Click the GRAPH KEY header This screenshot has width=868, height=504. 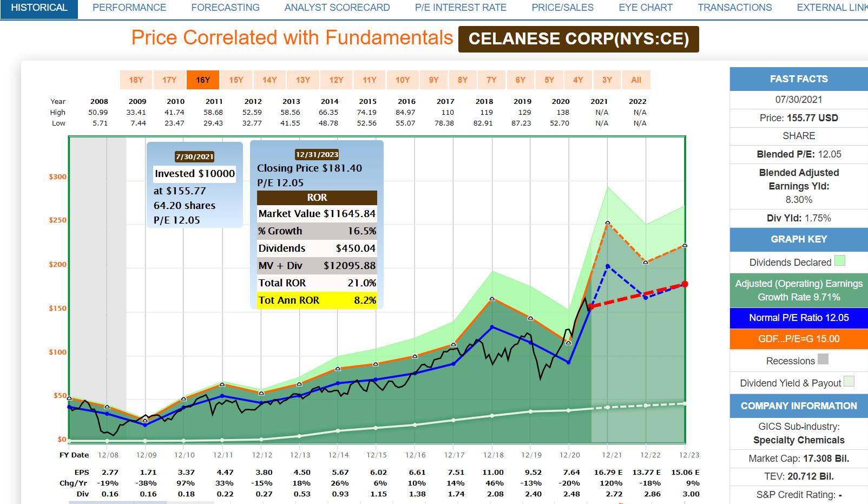pos(799,239)
